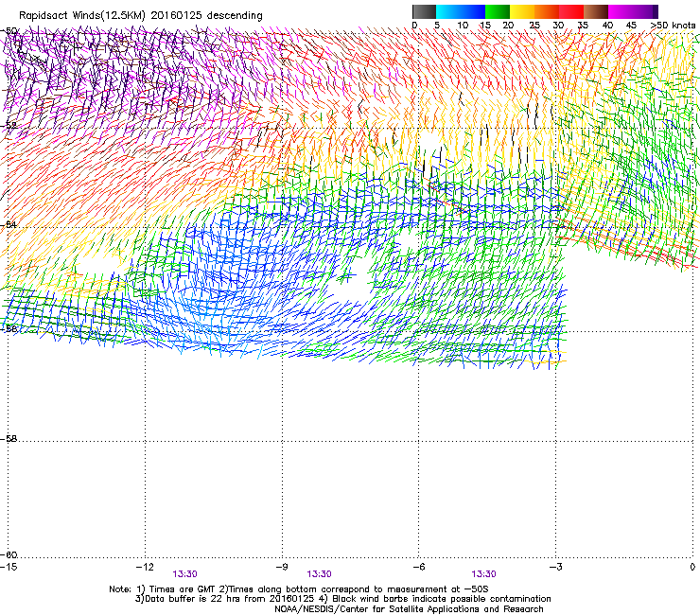Viewport: 700px width, 615px height.
Task: Click the '-56' latitude axis label
Action: pyautogui.click(x=9, y=328)
